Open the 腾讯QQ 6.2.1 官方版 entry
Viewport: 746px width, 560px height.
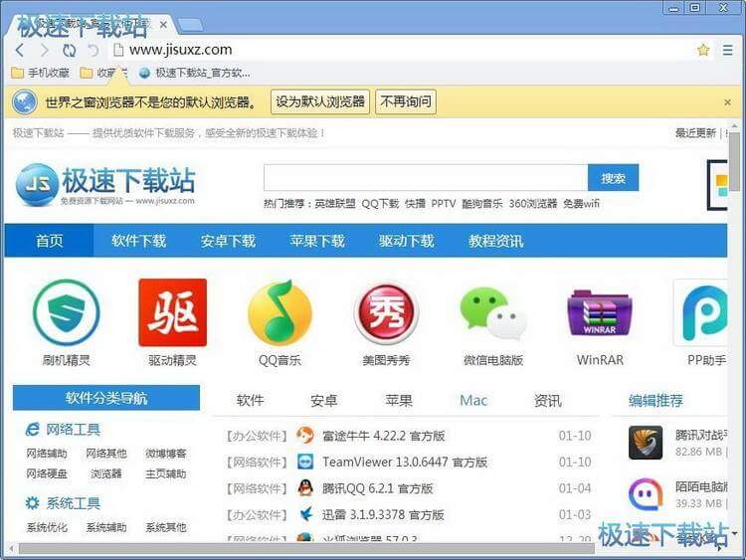tap(378, 488)
